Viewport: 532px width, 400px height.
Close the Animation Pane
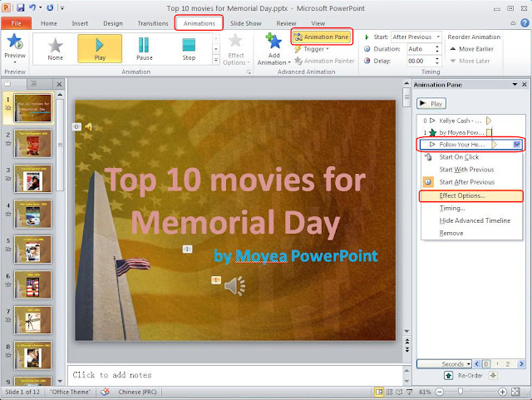[x=525, y=85]
